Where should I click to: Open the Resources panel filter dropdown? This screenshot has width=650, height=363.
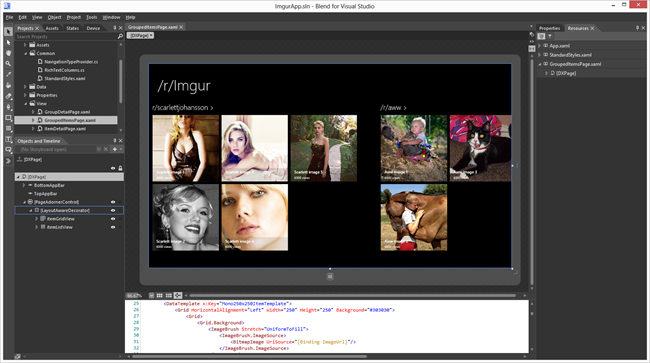coord(550,36)
